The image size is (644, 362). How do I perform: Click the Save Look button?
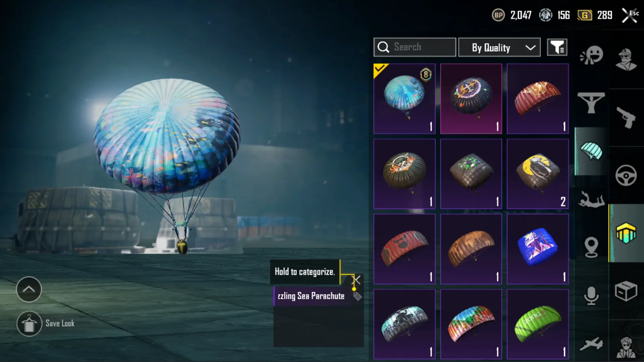(x=46, y=324)
